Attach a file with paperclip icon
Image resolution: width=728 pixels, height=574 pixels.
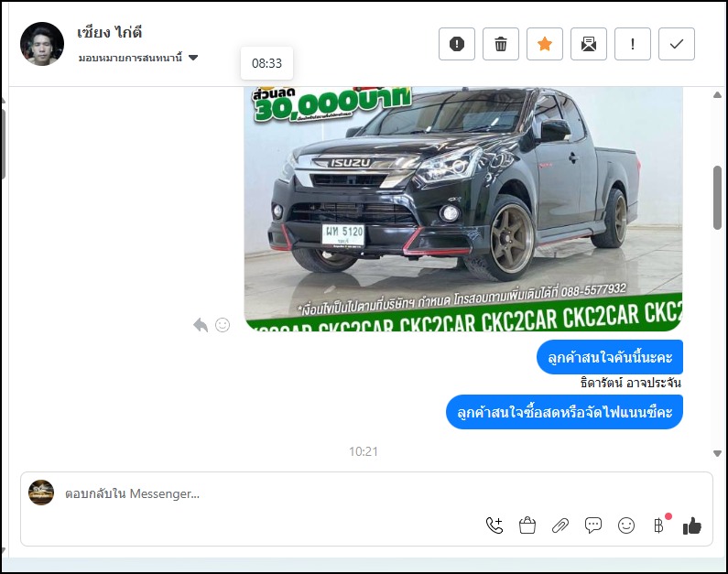click(560, 525)
